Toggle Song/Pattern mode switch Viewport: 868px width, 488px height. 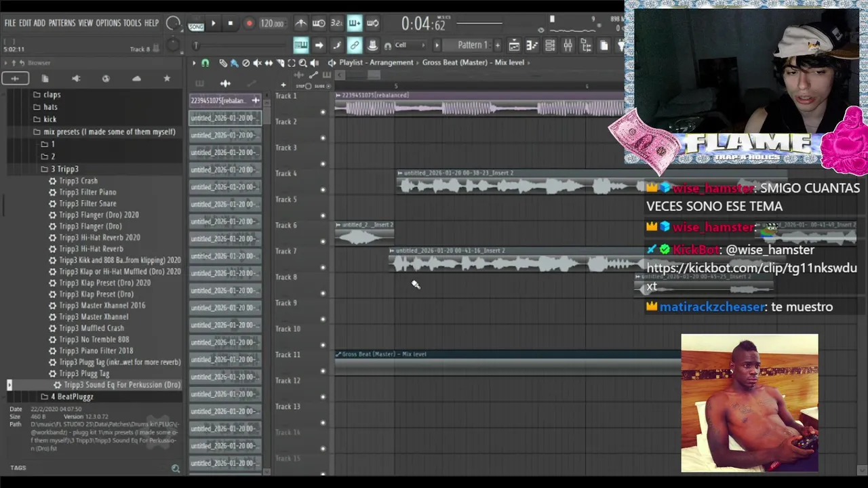[196, 24]
